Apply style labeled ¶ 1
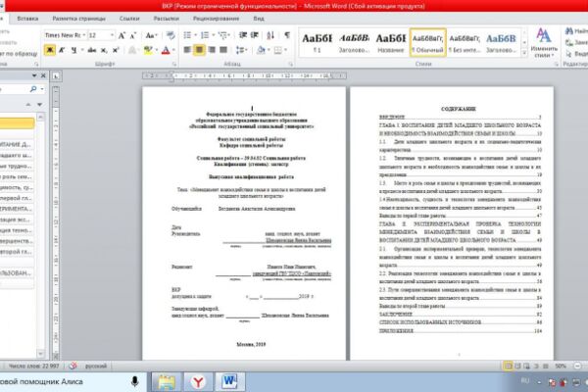Viewport: 588px width, 392px height. tap(317, 42)
